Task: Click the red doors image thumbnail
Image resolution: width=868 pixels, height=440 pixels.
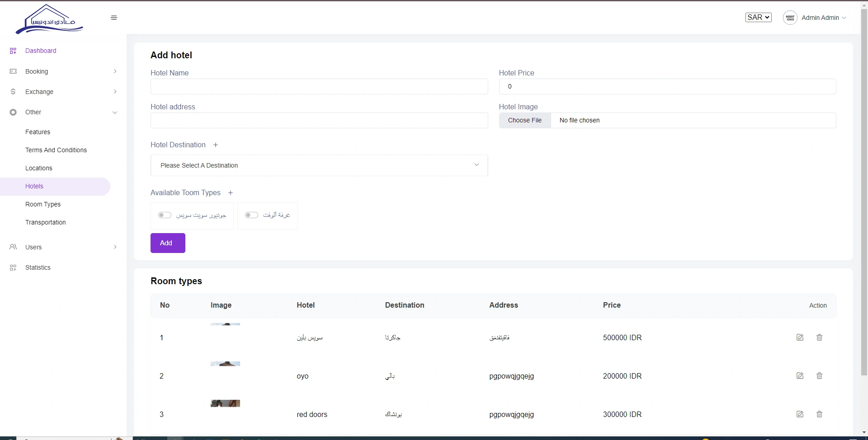Action: coord(225,403)
